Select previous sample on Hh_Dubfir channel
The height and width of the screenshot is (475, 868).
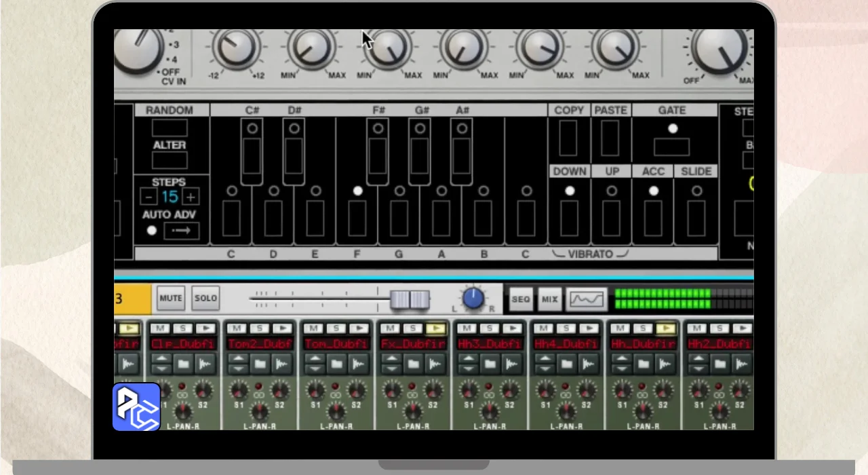[x=620, y=360]
